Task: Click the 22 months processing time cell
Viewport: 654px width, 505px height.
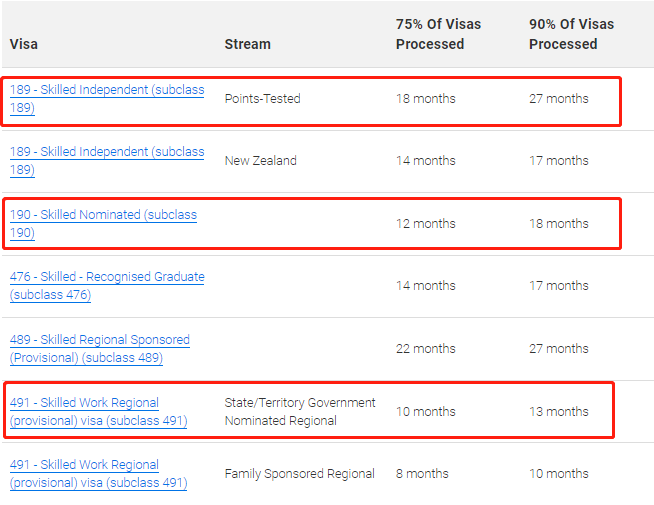Action: 425,349
